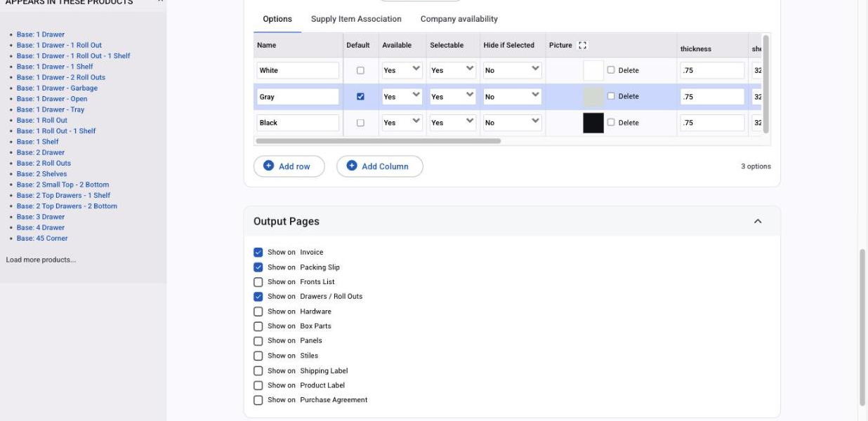This screenshot has height=421, width=868.
Task: Tick the Delete checkbox in Gray row
Action: click(611, 96)
